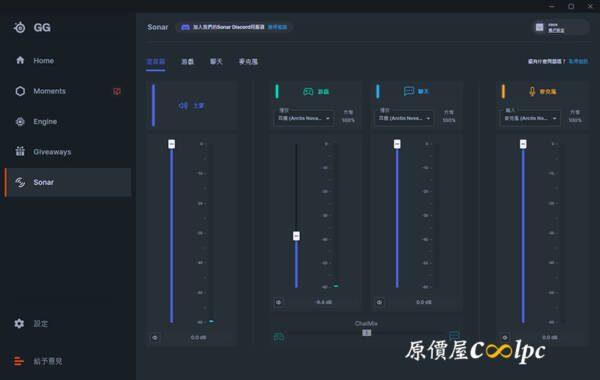
Task: Click the SteelSeries GG logo
Action: click(32, 28)
